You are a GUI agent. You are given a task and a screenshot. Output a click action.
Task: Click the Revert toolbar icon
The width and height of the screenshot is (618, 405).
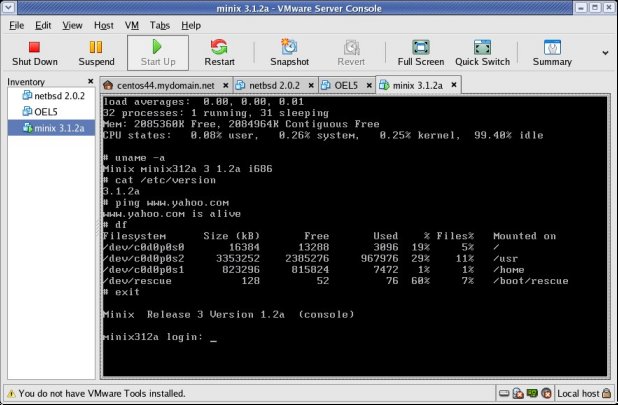click(x=351, y=47)
